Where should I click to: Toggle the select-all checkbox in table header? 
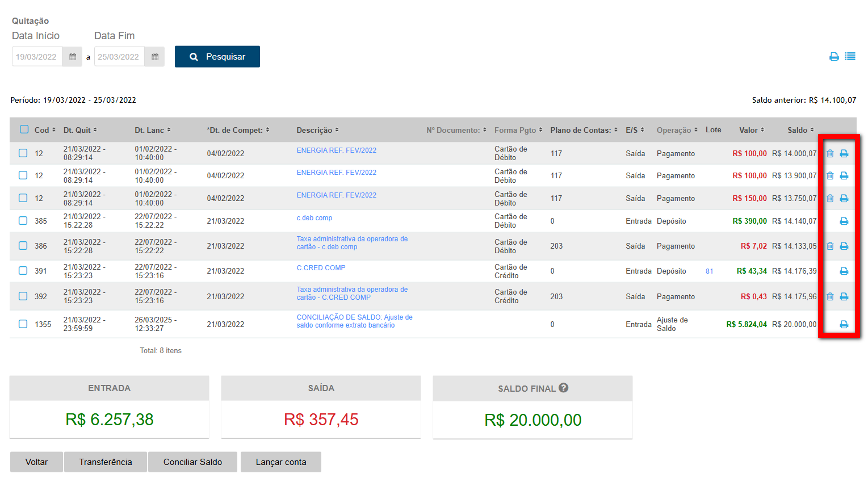click(24, 129)
